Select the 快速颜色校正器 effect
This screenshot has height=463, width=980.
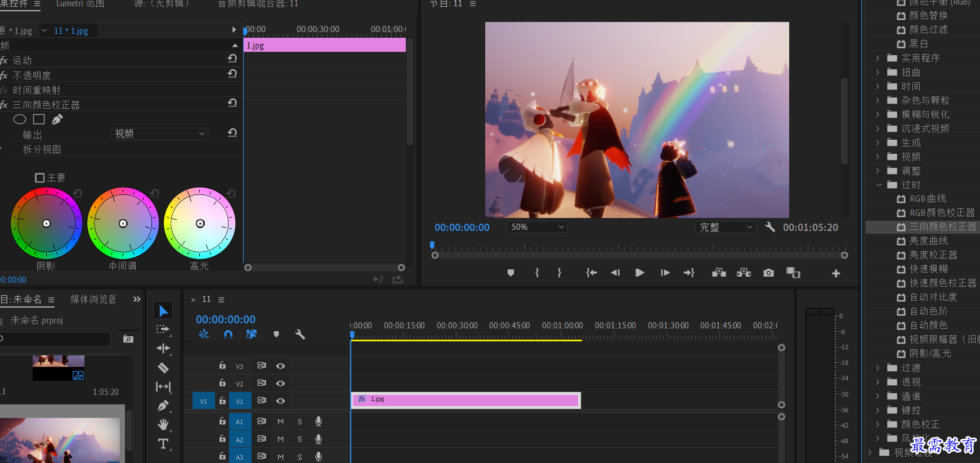coord(942,283)
